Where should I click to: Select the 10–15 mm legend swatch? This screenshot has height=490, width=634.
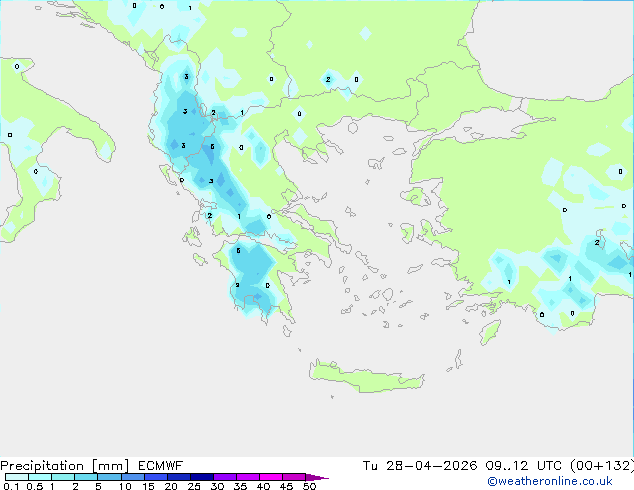coord(132,477)
